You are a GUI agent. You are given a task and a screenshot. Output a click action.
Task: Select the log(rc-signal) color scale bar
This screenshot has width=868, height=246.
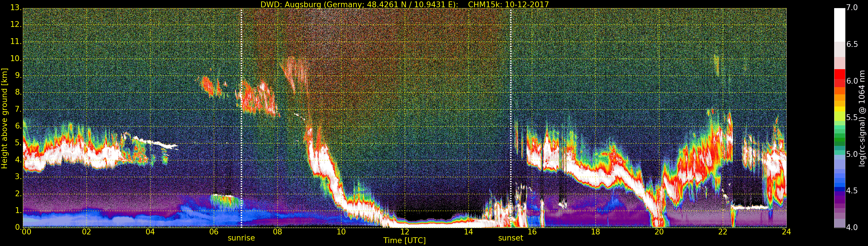839,118
